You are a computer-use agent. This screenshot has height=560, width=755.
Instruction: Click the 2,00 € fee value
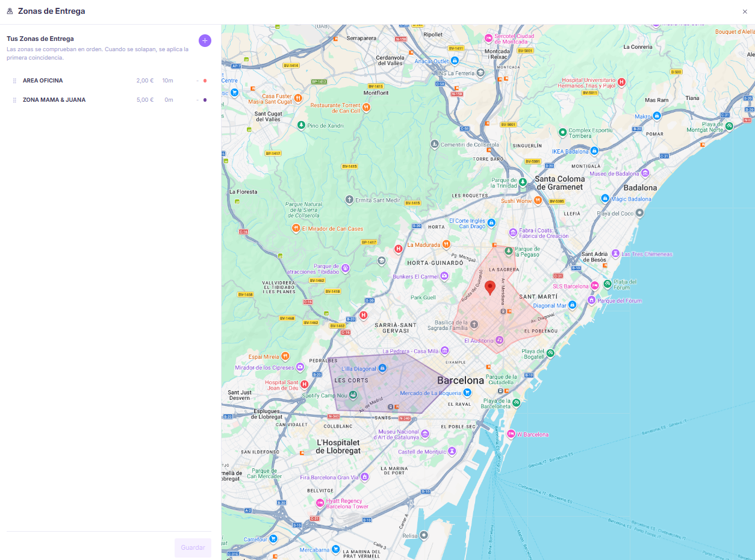(x=144, y=81)
